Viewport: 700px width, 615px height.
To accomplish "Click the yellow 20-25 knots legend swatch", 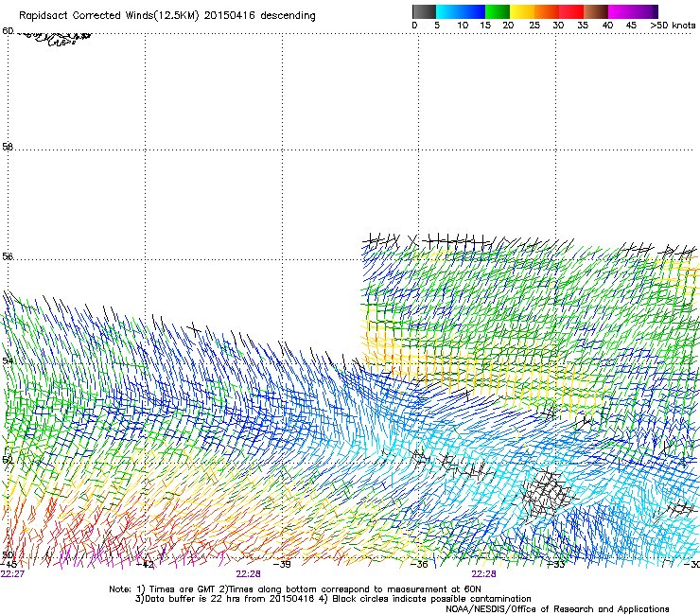I will [522, 11].
